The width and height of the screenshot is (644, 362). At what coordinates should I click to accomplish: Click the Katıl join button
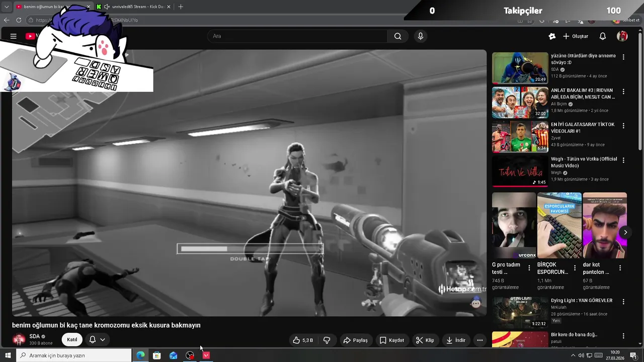(72, 340)
